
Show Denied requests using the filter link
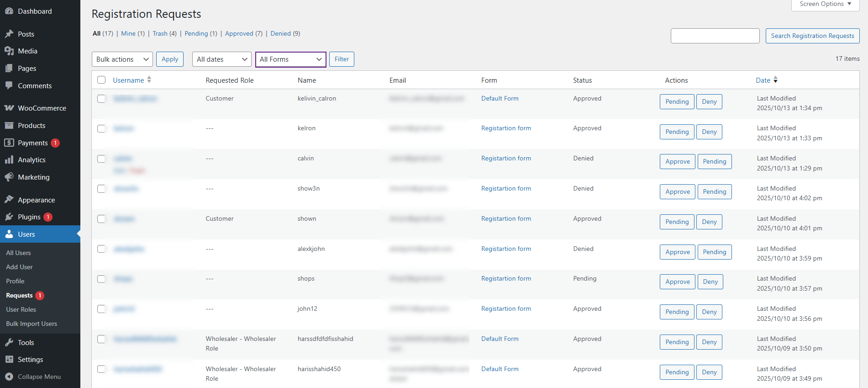(x=280, y=34)
